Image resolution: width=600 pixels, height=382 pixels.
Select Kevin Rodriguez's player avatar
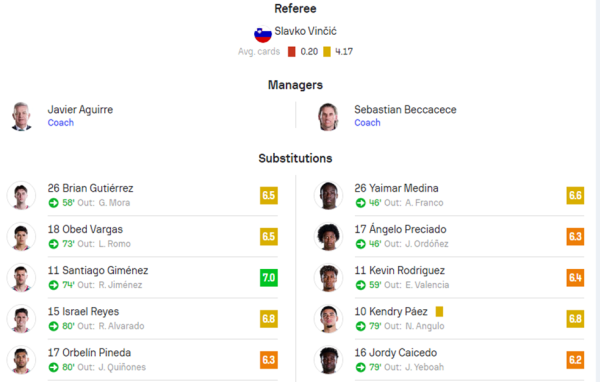[328, 278]
